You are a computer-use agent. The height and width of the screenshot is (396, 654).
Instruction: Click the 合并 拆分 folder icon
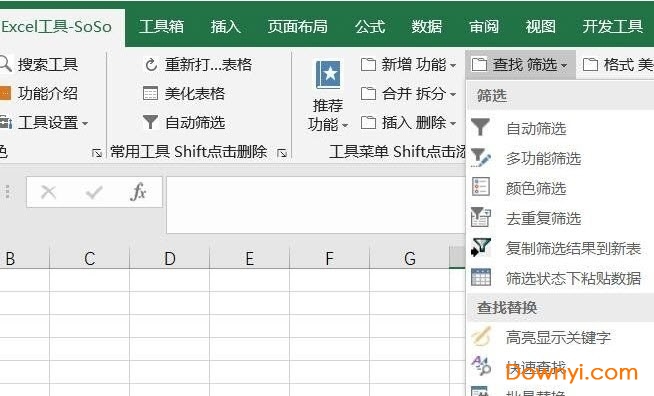[x=368, y=93]
